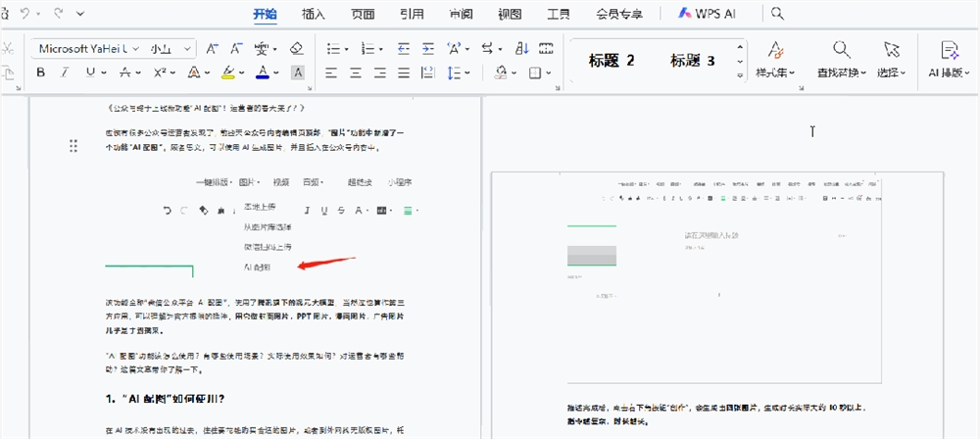Screen dimensions: 980x439
Task: Open the WPS AI panel
Action: 707,14
